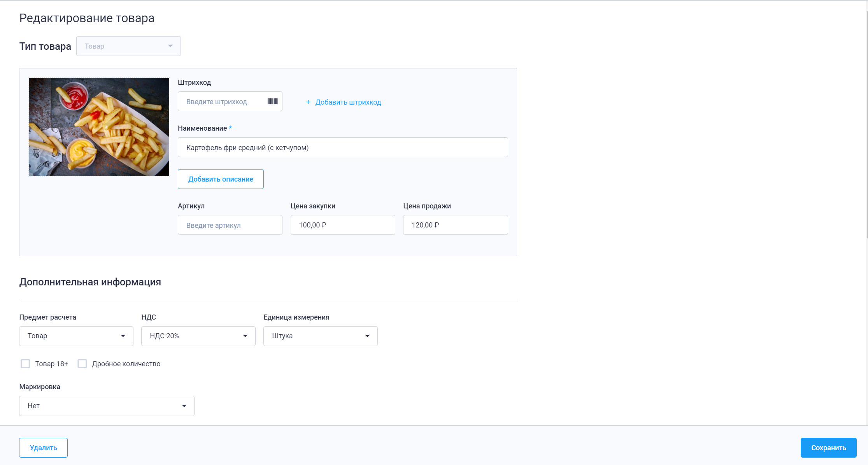Click the Цена продажи field with 120,00 ₽
The width and height of the screenshot is (868, 465).
coord(455,225)
